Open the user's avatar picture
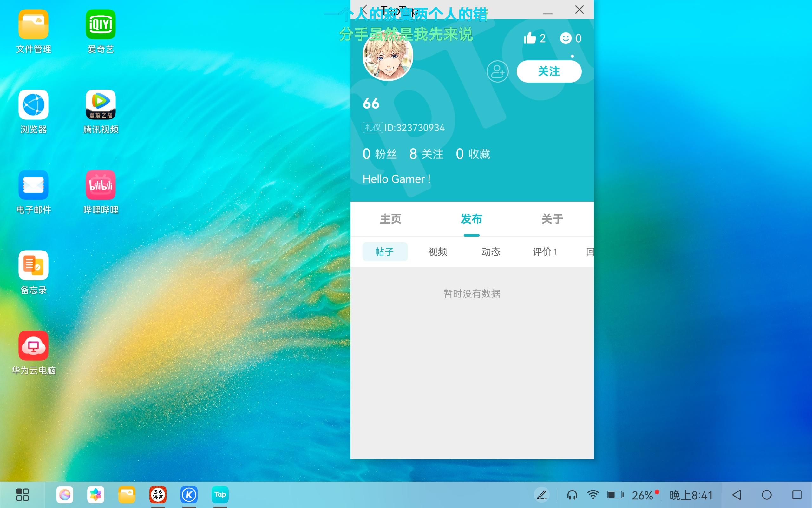812x508 pixels. (x=388, y=56)
